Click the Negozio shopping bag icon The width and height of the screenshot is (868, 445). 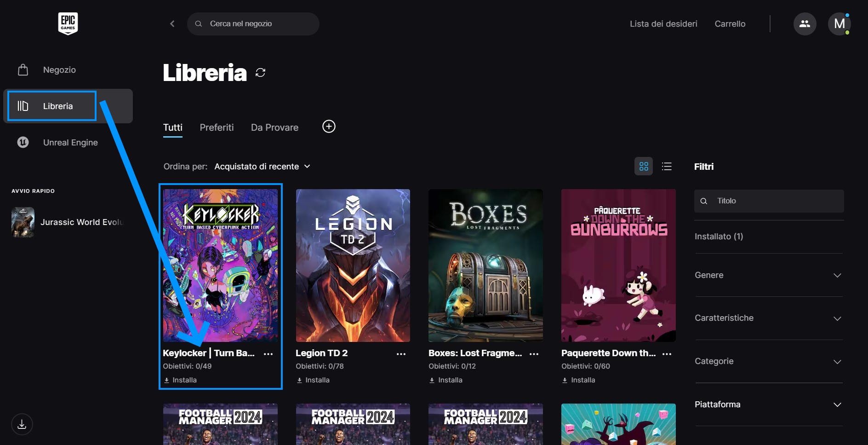pos(23,69)
